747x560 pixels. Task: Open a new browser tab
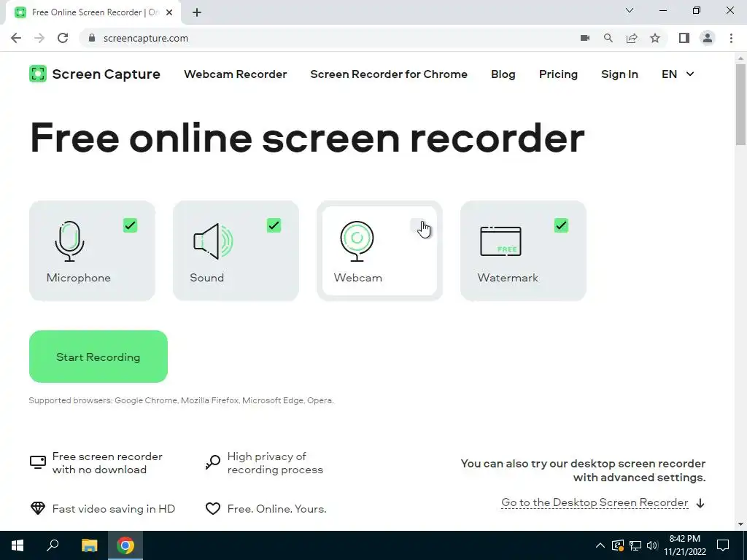197,12
